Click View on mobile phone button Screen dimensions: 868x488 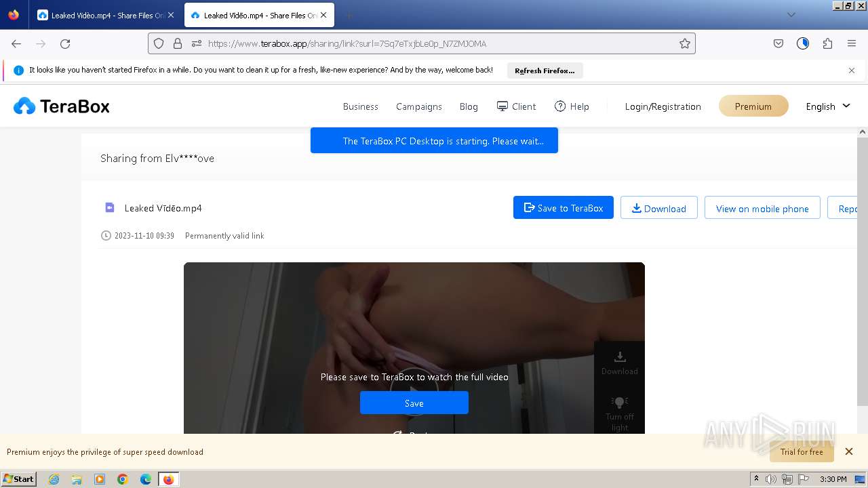click(x=762, y=208)
